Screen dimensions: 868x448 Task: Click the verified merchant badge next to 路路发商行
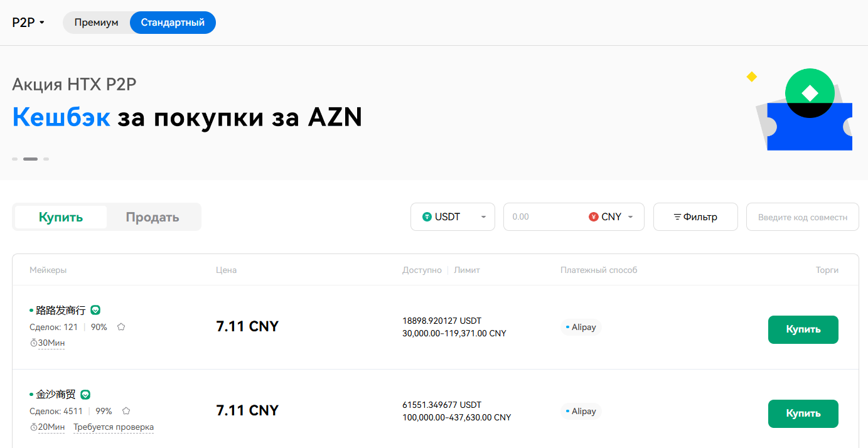tap(95, 310)
